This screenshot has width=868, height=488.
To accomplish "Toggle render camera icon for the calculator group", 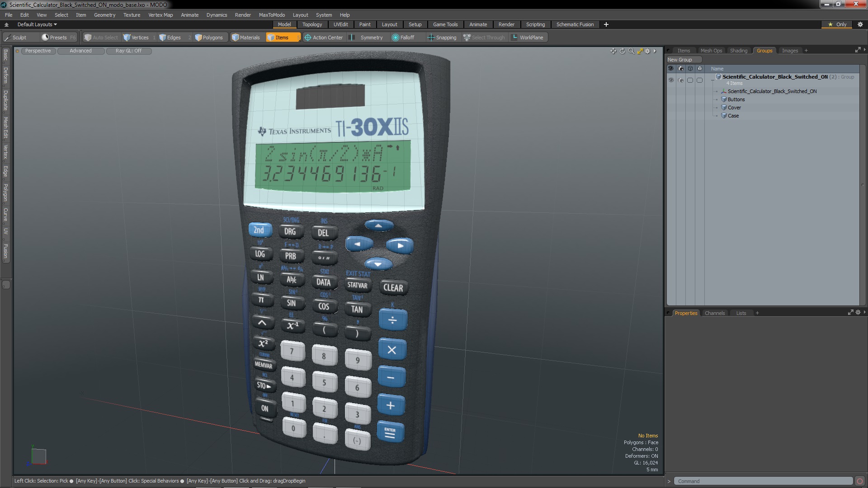I will click(x=681, y=80).
